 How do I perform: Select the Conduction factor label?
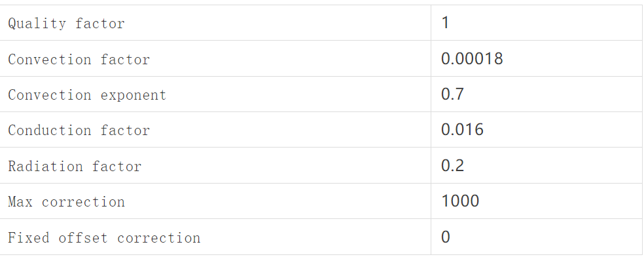tap(79, 130)
